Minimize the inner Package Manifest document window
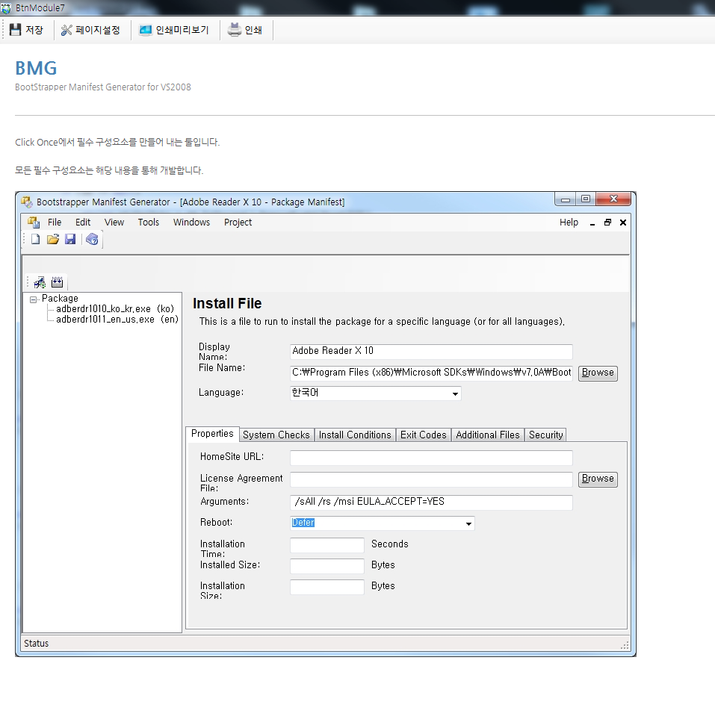715x728 pixels. coord(592,223)
